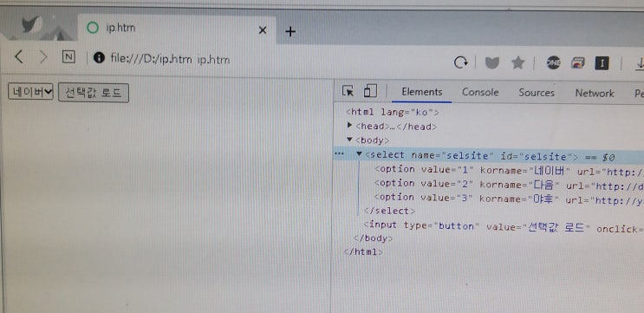Switch to the Console tab
Screen dimensions: 644x313
point(480,93)
